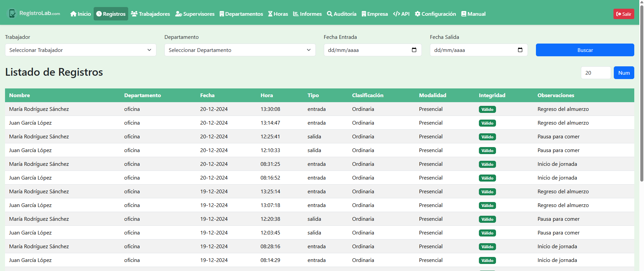The width and height of the screenshot is (644, 271).
Task: Focus the Fecha Entrada date field
Action: [373, 50]
